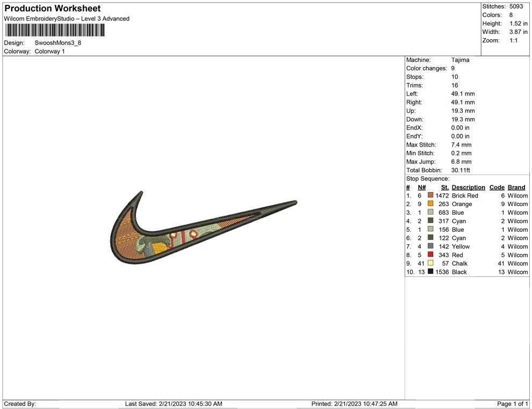
Task: Click the Colorway 1 value
Action: (49, 51)
